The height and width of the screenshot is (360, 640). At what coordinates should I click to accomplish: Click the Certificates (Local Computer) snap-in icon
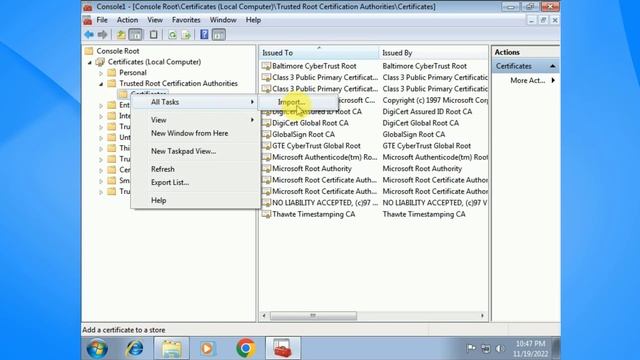point(100,62)
